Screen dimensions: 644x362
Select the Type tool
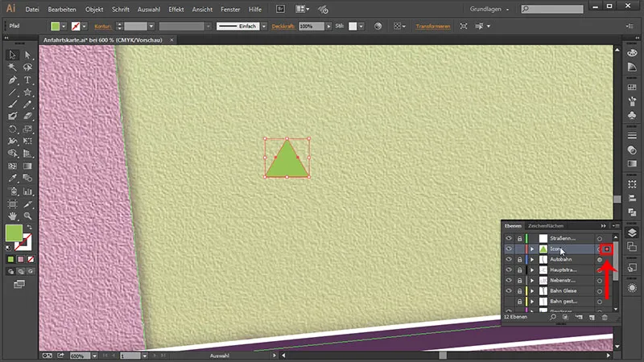coord(27,80)
